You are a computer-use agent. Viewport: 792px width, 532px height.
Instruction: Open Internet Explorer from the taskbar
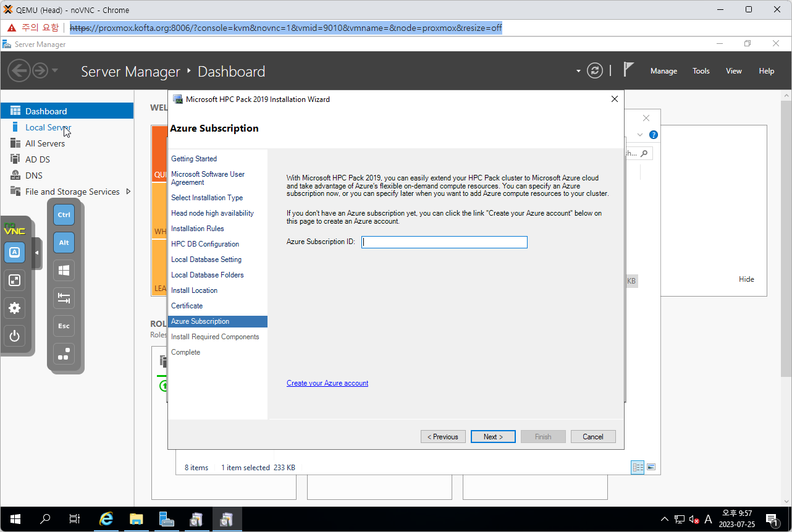point(106,519)
